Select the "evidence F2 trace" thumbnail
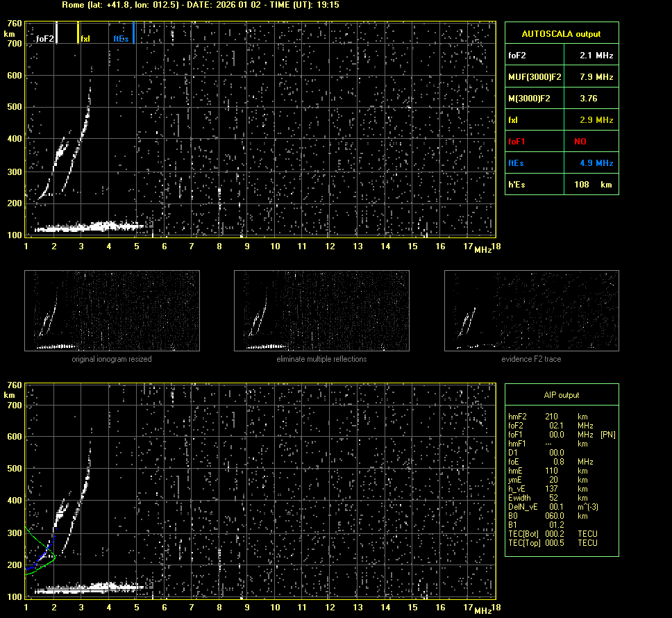672x618 pixels. pos(531,310)
